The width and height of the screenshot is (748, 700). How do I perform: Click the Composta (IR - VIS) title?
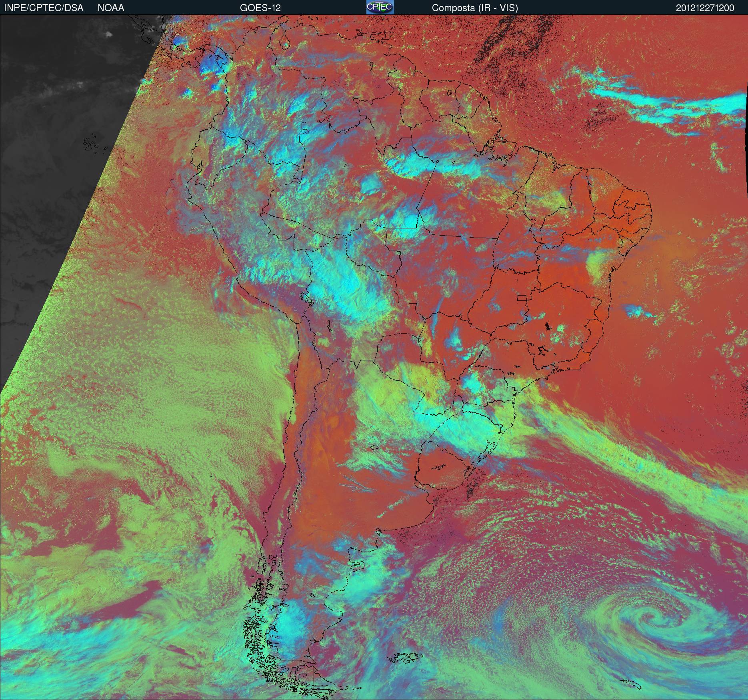click(x=475, y=8)
